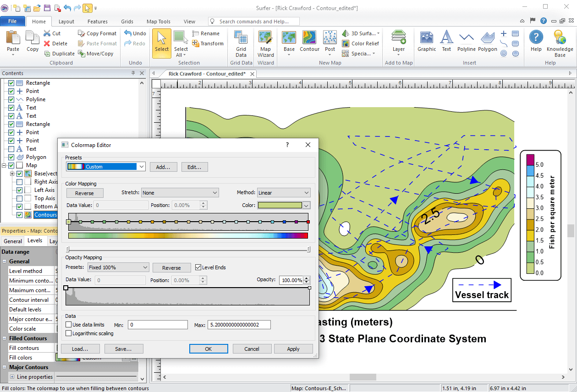The width and height of the screenshot is (577, 392).
Task: Enable Logarithmic scaling checkbox
Action: (x=69, y=333)
